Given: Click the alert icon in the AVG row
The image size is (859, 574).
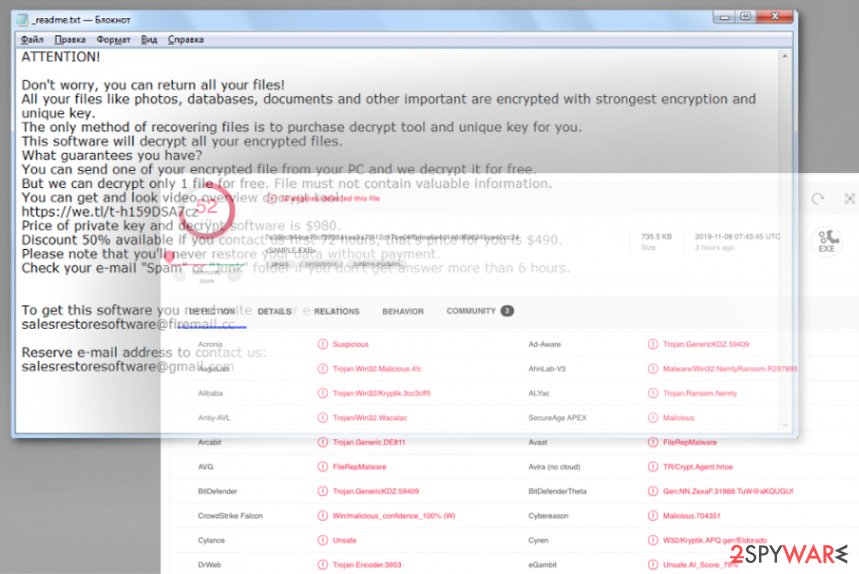Looking at the screenshot, I should 323,467.
